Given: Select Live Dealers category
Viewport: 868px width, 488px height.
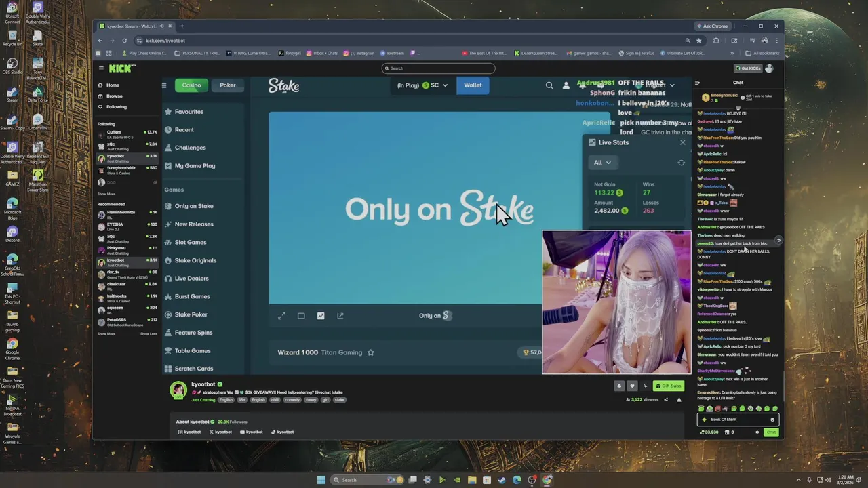Looking at the screenshot, I should tap(186, 279).
